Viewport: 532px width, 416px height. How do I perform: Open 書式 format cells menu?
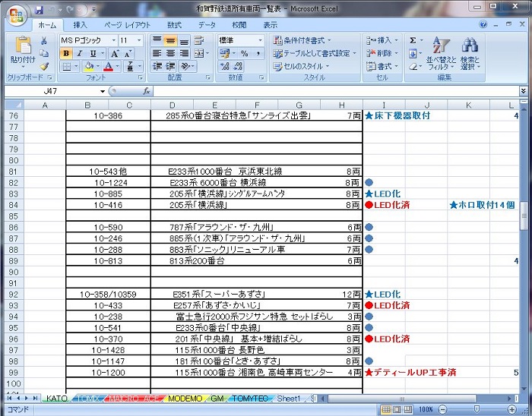[382, 66]
